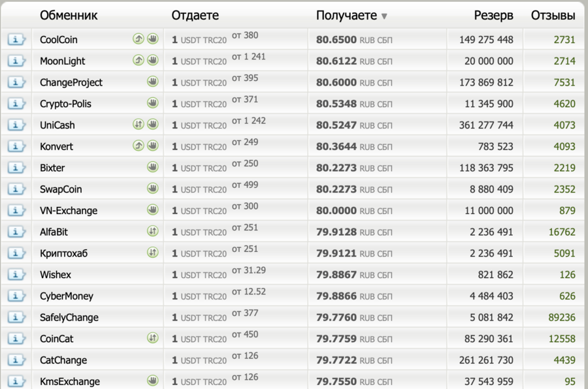Click the hand icon next to MoonLight
Image resolution: width=588 pixels, height=389 pixels.
[x=152, y=61]
